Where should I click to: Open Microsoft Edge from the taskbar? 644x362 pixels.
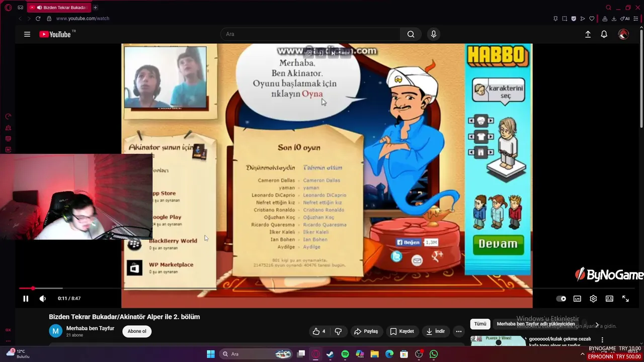point(389,354)
